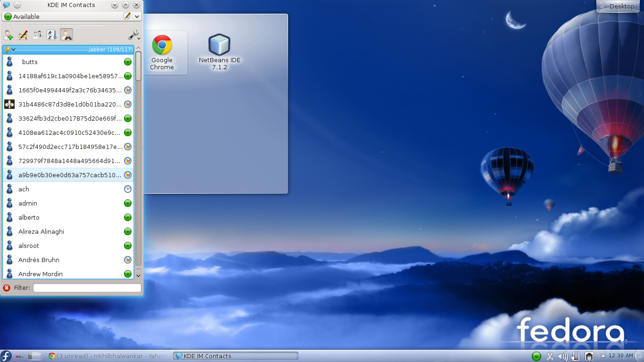Select contact a9b9e0b30ee0d63a757cacb510…

pos(68,175)
